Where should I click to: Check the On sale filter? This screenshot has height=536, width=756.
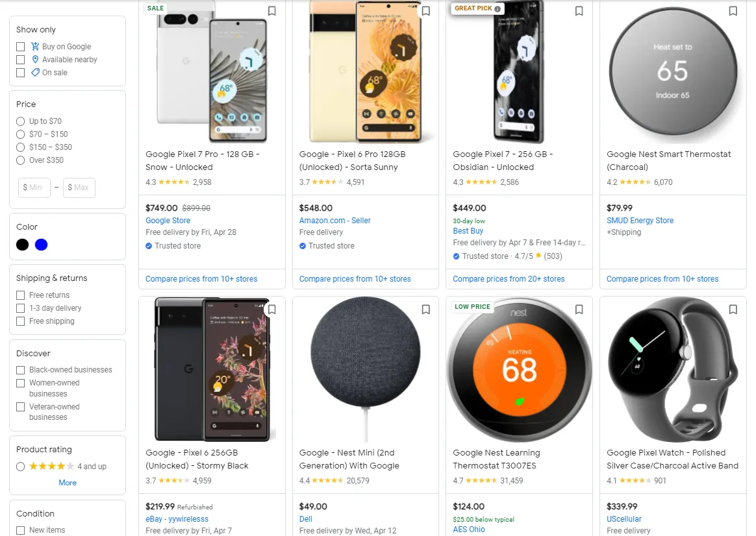20,73
